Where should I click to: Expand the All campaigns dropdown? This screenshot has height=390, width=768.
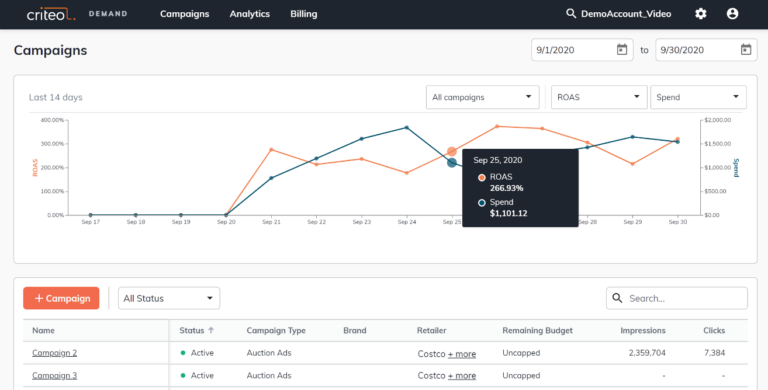(482, 97)
